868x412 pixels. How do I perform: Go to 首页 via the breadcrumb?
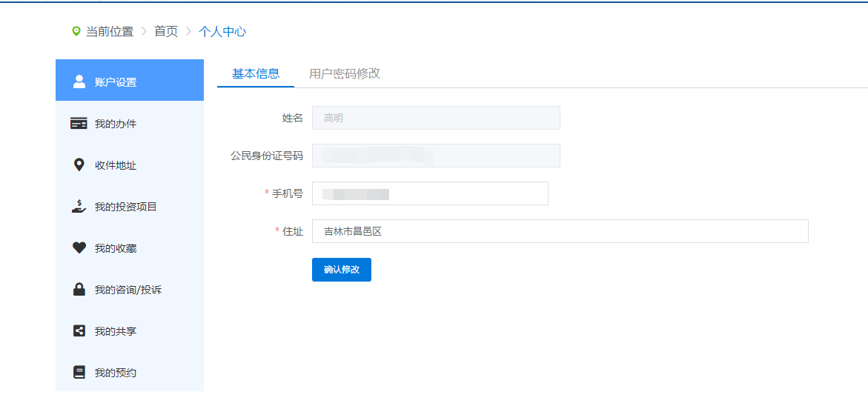pyautogui.click(x=166, y=31)
